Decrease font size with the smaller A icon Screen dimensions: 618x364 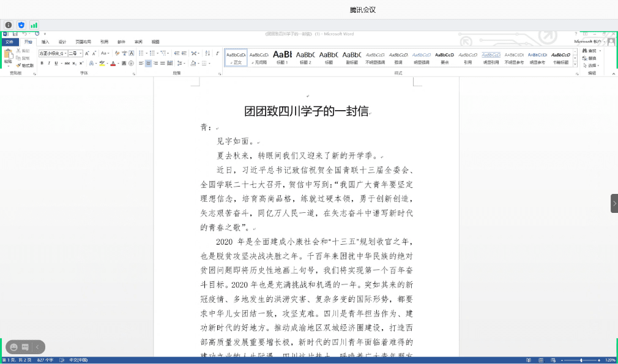click(x=94, y=53)
